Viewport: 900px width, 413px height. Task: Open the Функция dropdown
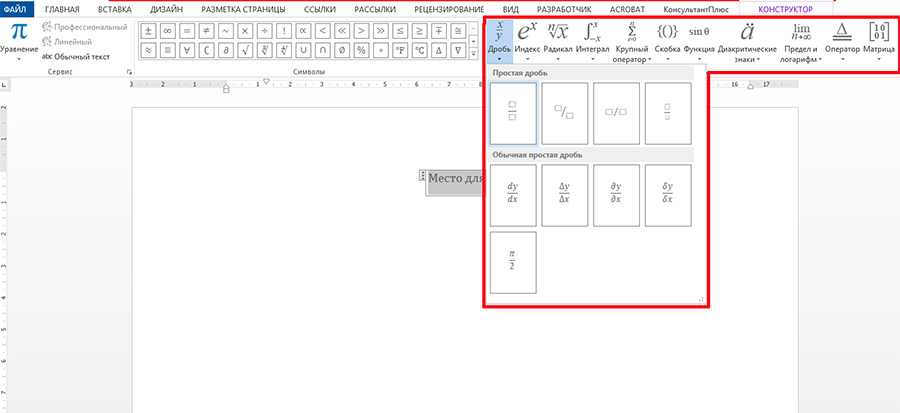[x=699, y=40]
